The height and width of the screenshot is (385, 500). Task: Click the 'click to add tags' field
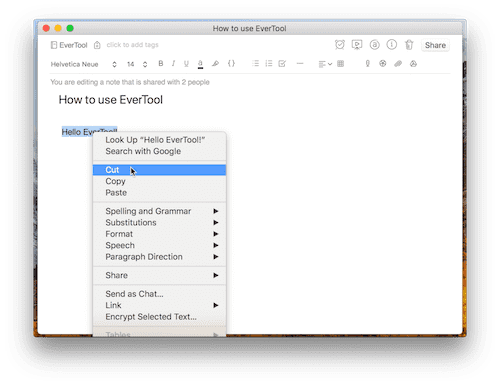(x=132, y=45)
